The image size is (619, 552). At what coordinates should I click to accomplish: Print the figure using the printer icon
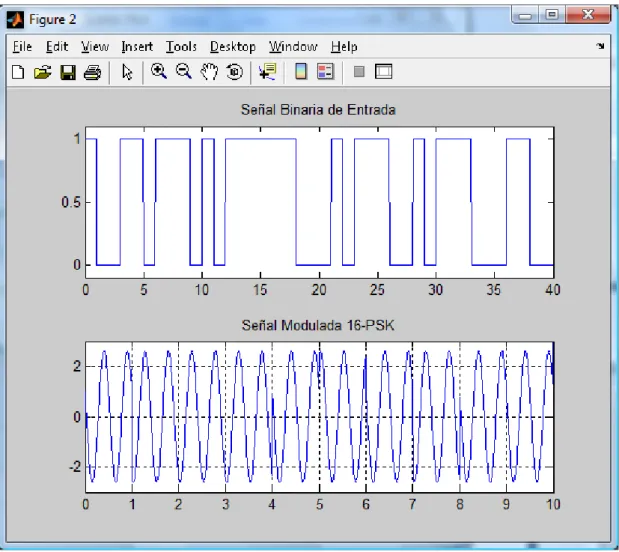click(93, 73)
